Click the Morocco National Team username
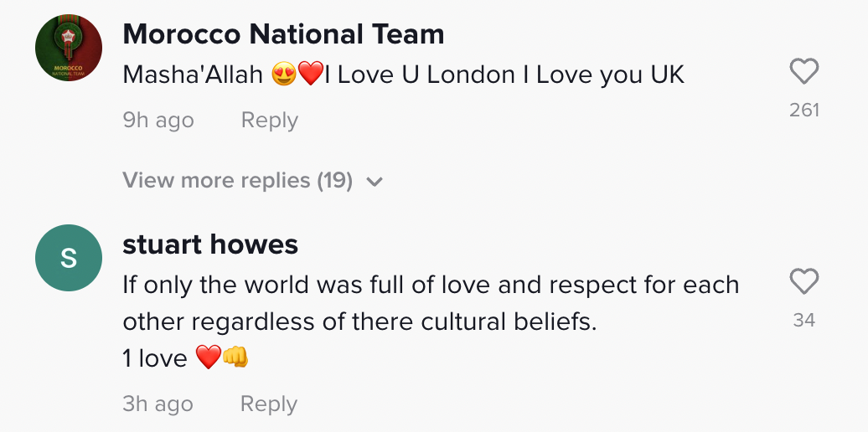Viewport: 868px width, 432px height. click(283, 34)
